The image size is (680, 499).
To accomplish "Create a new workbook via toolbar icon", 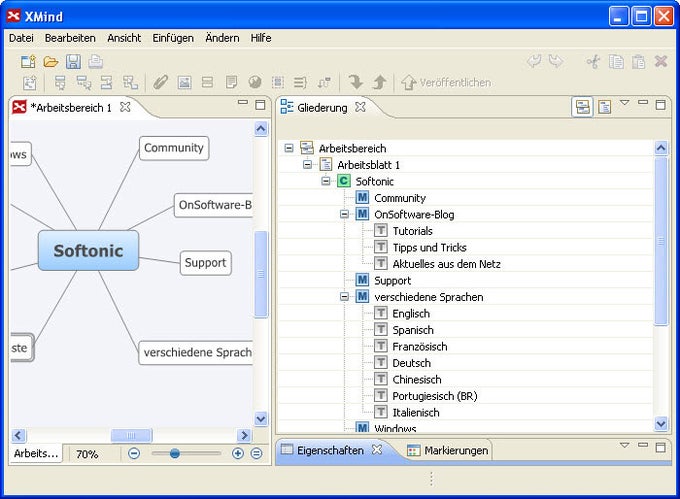I will [28, 62].
